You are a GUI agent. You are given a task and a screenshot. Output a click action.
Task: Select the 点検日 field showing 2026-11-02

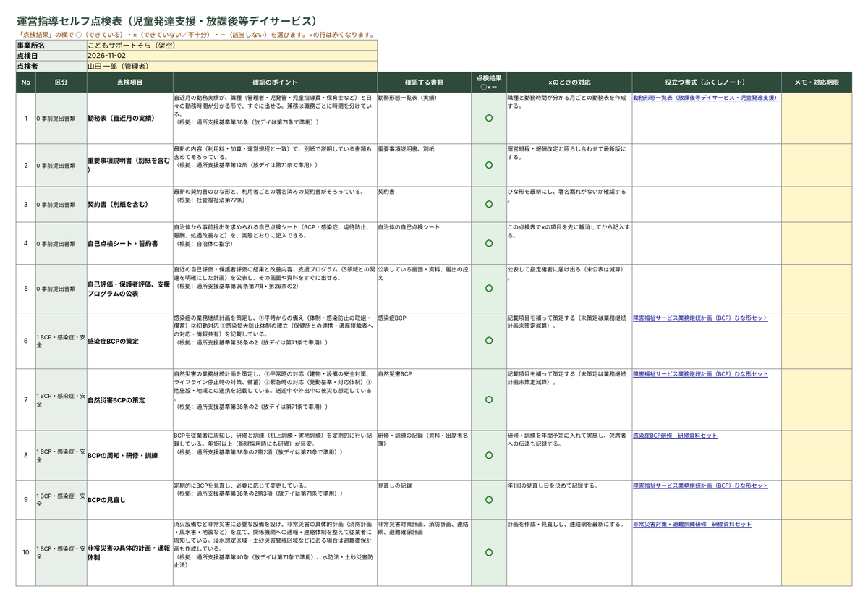coord(231,56)
